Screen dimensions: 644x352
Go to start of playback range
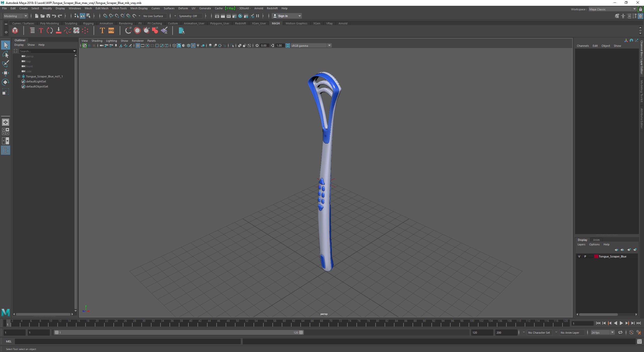598,323
